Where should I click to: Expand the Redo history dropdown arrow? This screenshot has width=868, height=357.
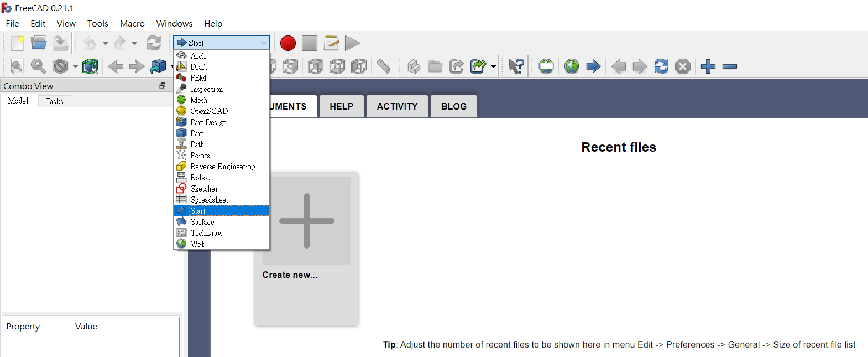(x=134, y=43)
